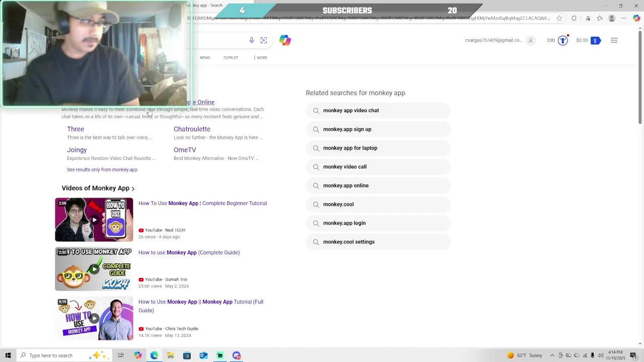
Task: Expand the MORE search categories menu
Action: click(x=260, y=57)
